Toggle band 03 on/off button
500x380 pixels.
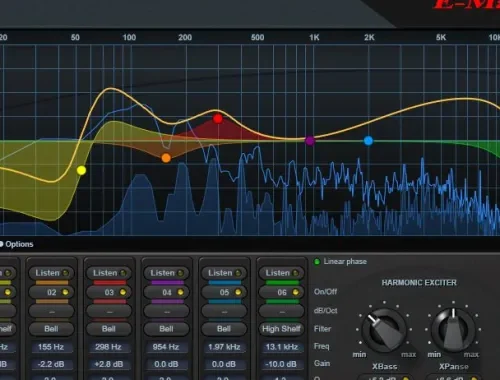(x=109, y=292)
